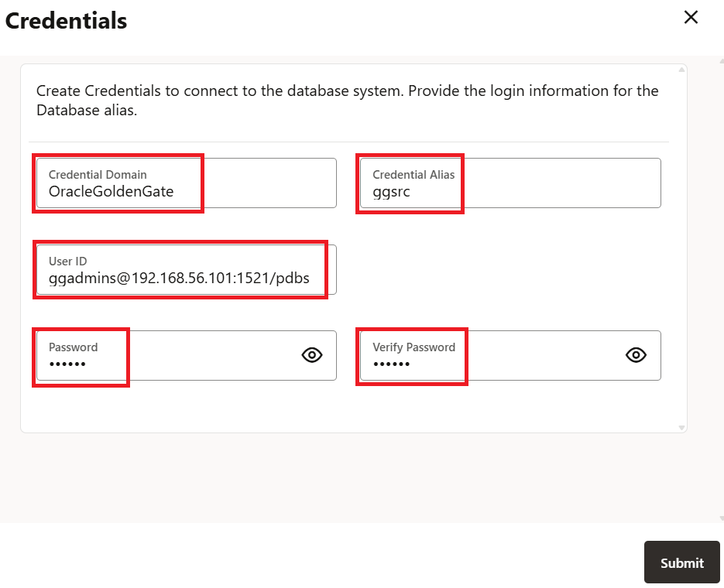724x588 pixels.
Task: Click the 'User ID' field label
Action: pos(67,262)
